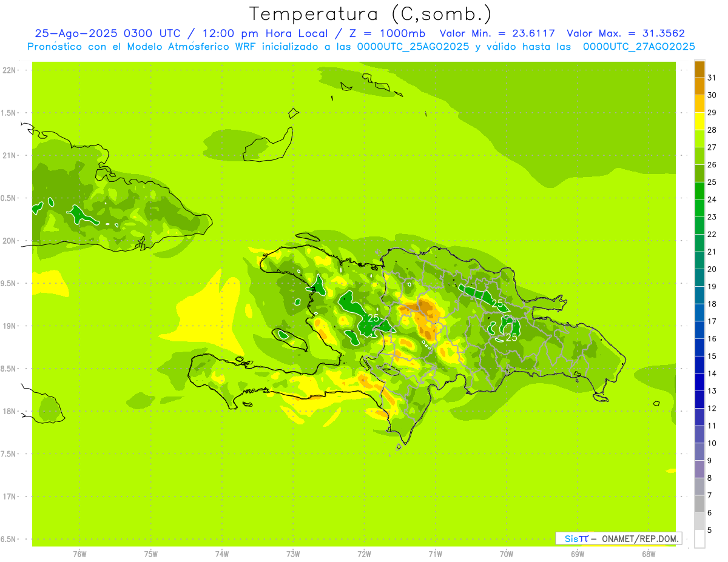Click the 76W longitude axis label
This screenshot has height=562, width=728.
click(79, 554)
